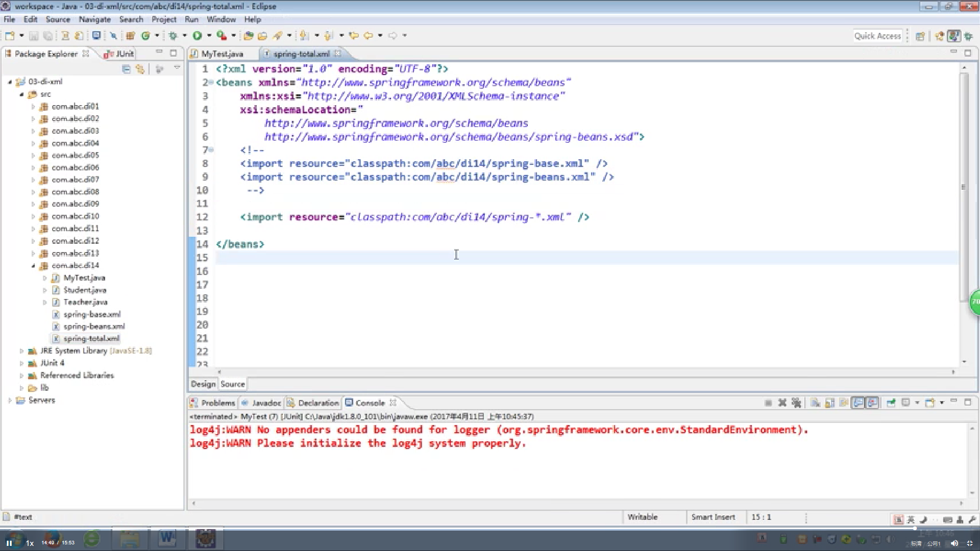
Task: Click the New file toolbar icon
Action: (10, 36)
